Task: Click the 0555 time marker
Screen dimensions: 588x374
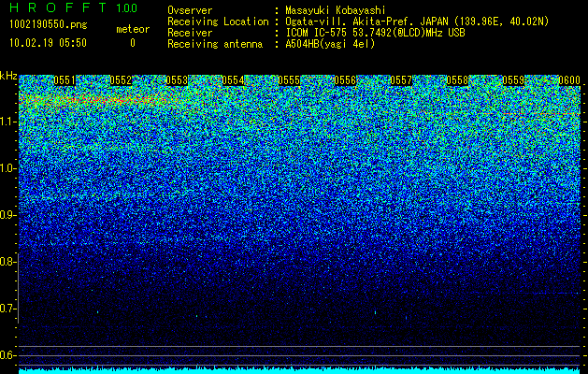Action: tap(289, 80)
